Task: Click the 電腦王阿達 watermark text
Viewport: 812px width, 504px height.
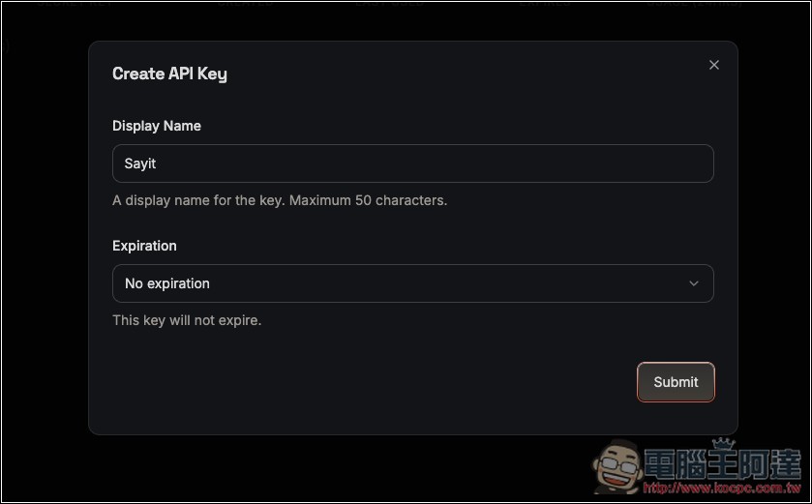Action: 723,465
